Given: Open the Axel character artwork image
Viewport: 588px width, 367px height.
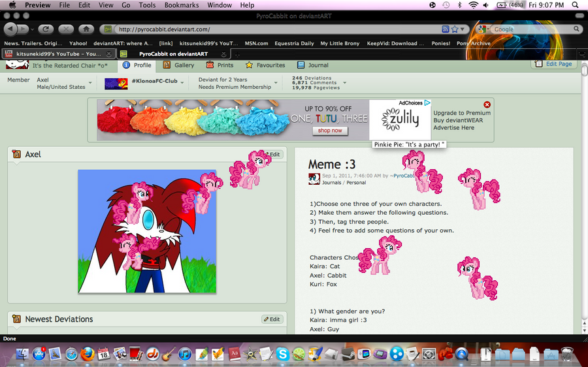Looking at the screenshot, I should click(x=147, y=231).
